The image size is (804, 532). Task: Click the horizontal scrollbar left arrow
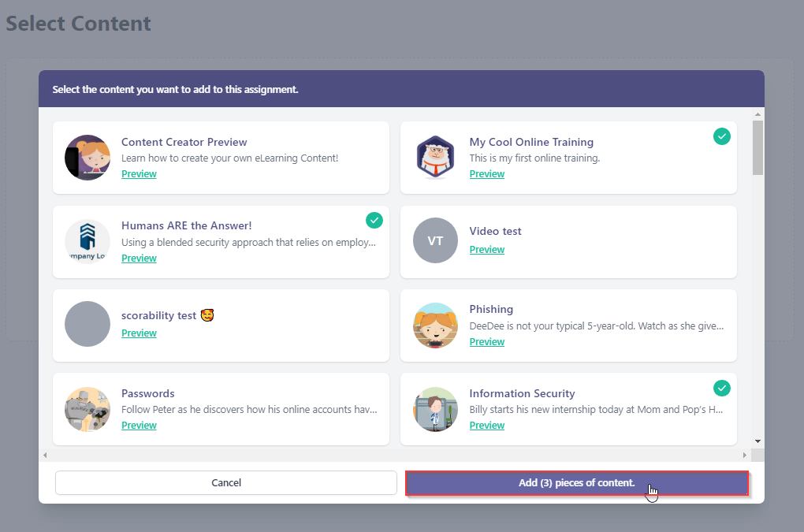pos(45,456)
